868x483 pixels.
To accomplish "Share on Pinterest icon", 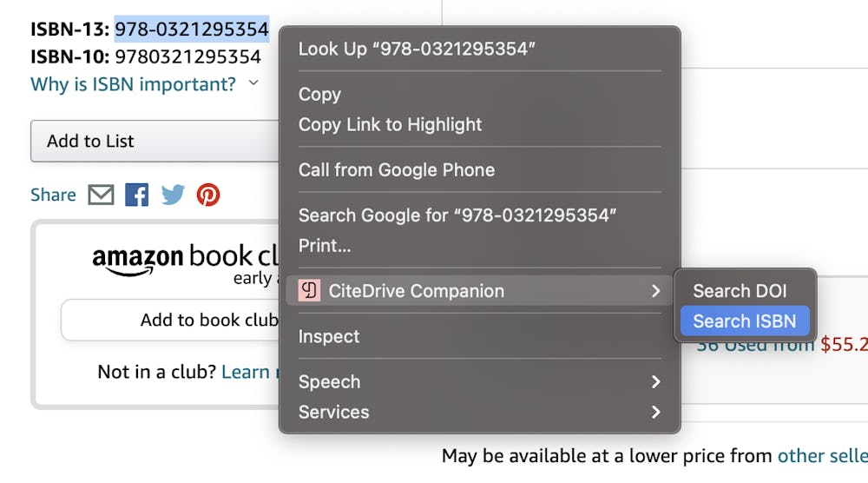I will click(x=208, y=195).
